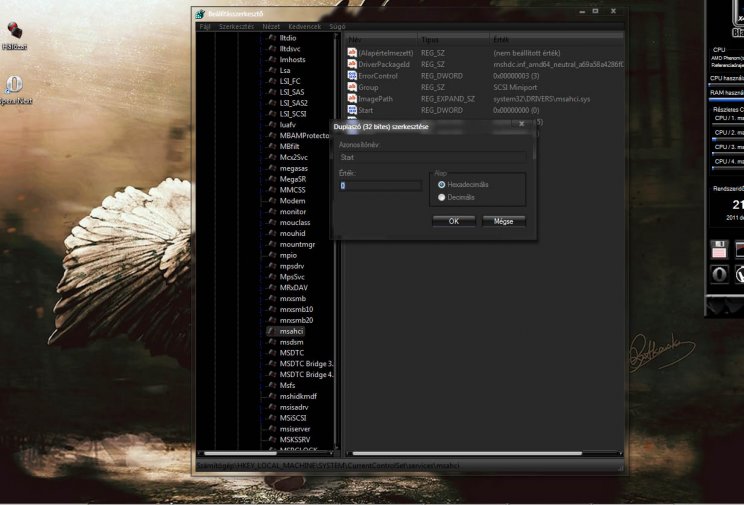Click the folder icon of the LSI_SAS key
Image resolution: width=744 pixels, height=505 pixels.
click(x=272, y=92)
